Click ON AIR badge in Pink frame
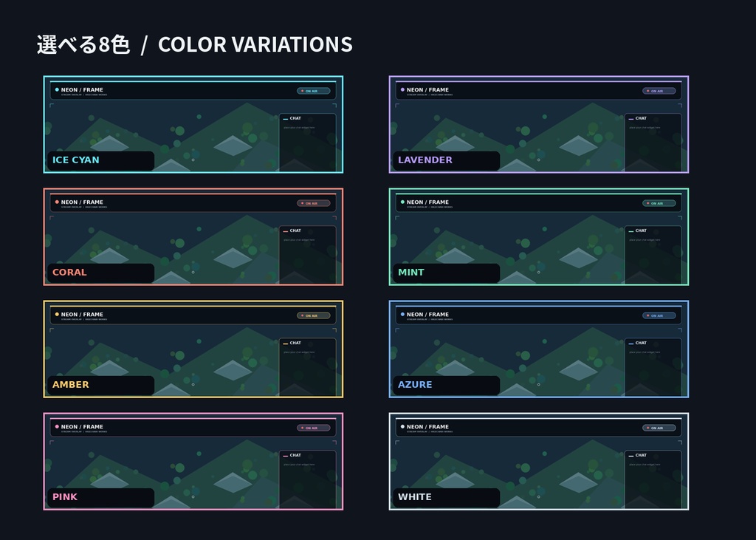This screenshot has width=756, height=540. (313, 428)
